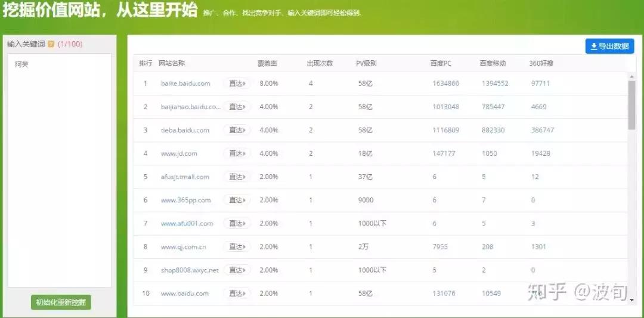Click 直达 button for www.qj.com.cn
This screenshot has width=644, height=318.
click(x=237, y=246)
